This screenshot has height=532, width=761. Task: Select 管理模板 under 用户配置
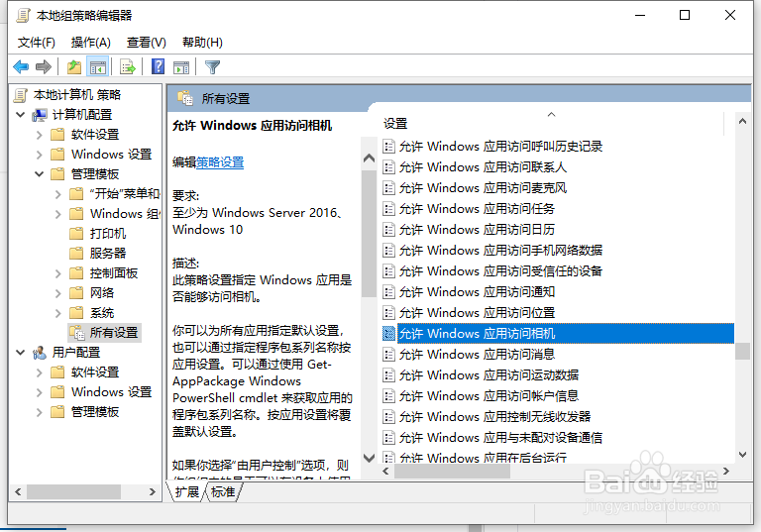pyautogui.click(x=95, y=412)
